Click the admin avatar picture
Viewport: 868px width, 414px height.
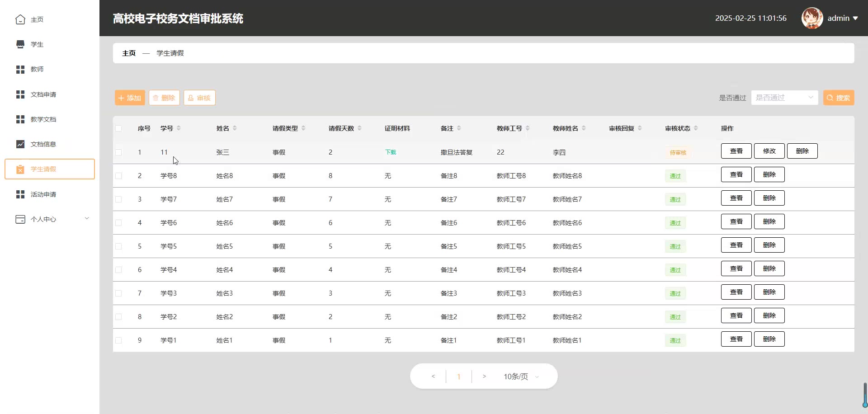[812, 18]
